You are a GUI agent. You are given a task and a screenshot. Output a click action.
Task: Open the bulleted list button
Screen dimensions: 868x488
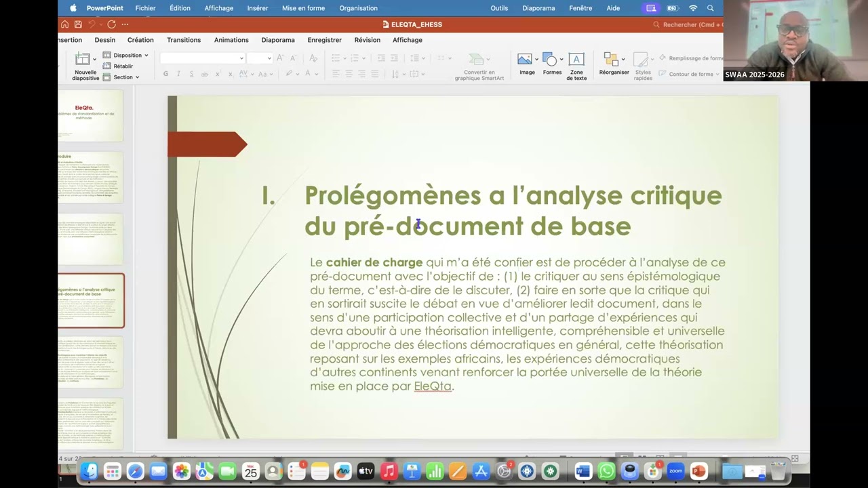point(338,58)
